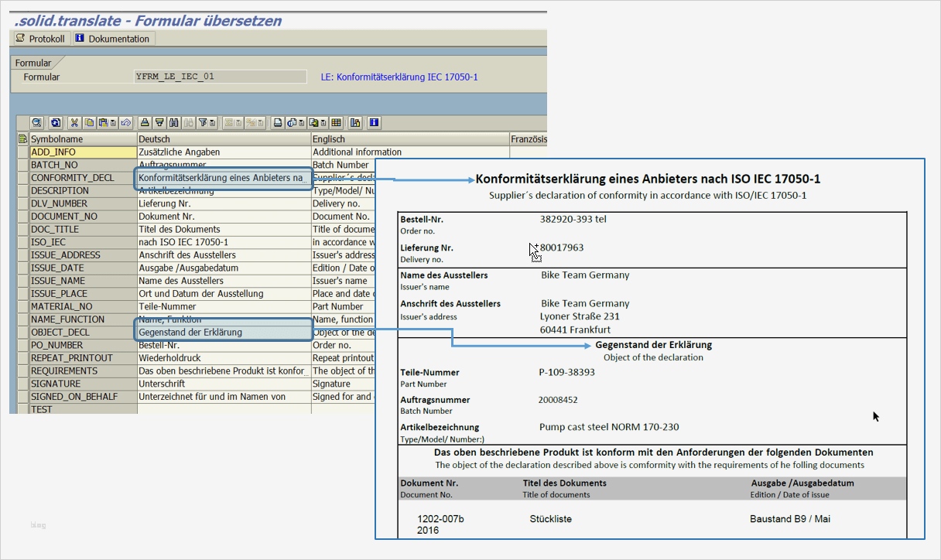Click the Cut scissors icon
Viewport: 941px width, 560px height.
click(74, 123)
